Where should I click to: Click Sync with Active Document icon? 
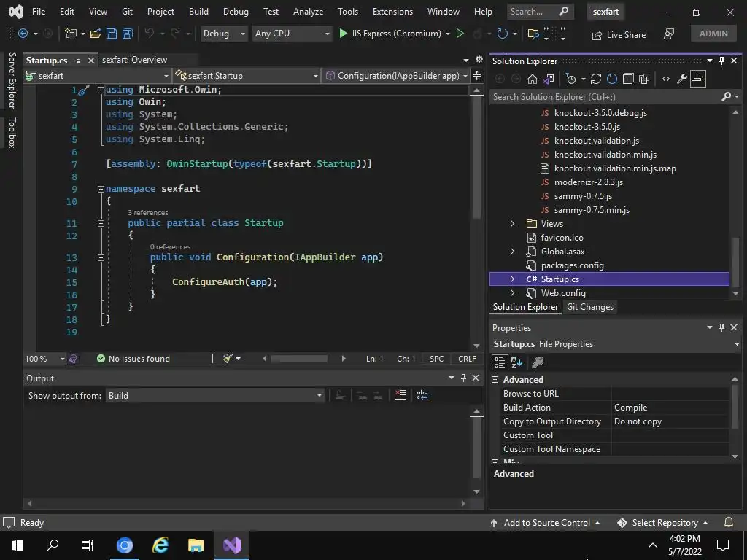click(x=596, y=79)
